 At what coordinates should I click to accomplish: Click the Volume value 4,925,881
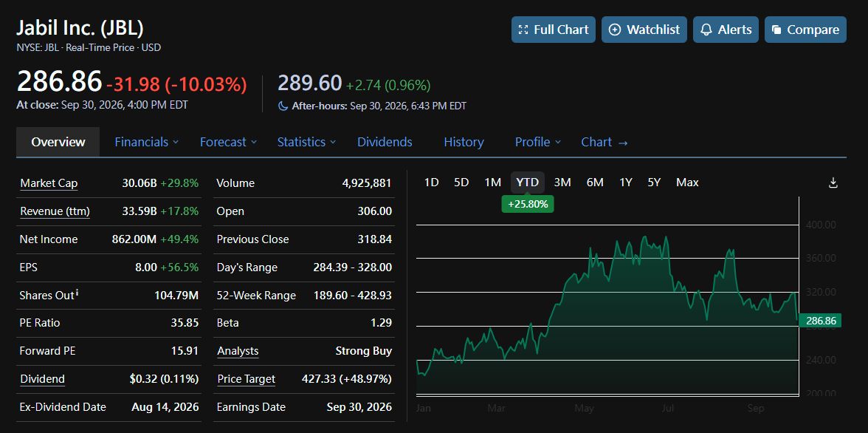pos(366,183)
